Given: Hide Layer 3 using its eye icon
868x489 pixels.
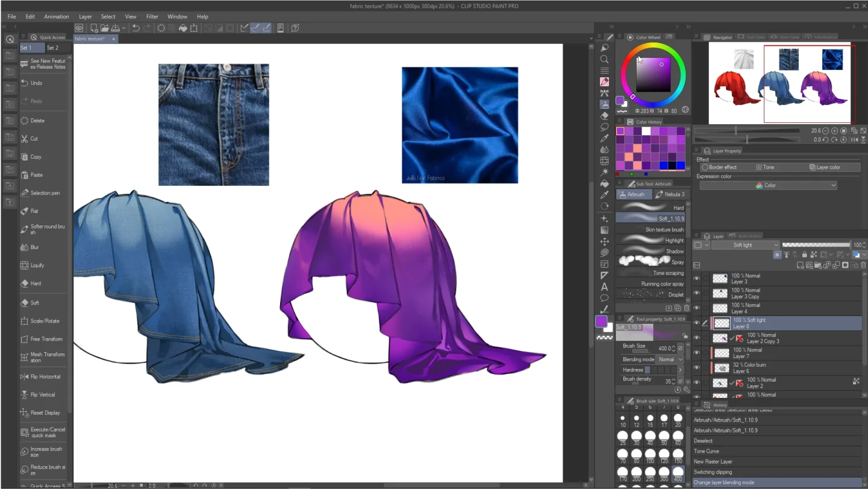Looking at the screenshot, I should click(697, 279).
